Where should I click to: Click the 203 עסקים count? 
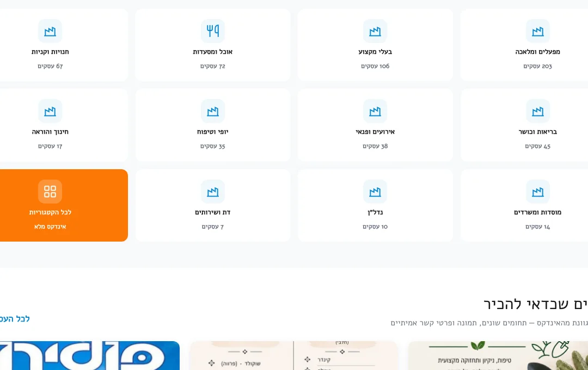[x=538, y=66]
